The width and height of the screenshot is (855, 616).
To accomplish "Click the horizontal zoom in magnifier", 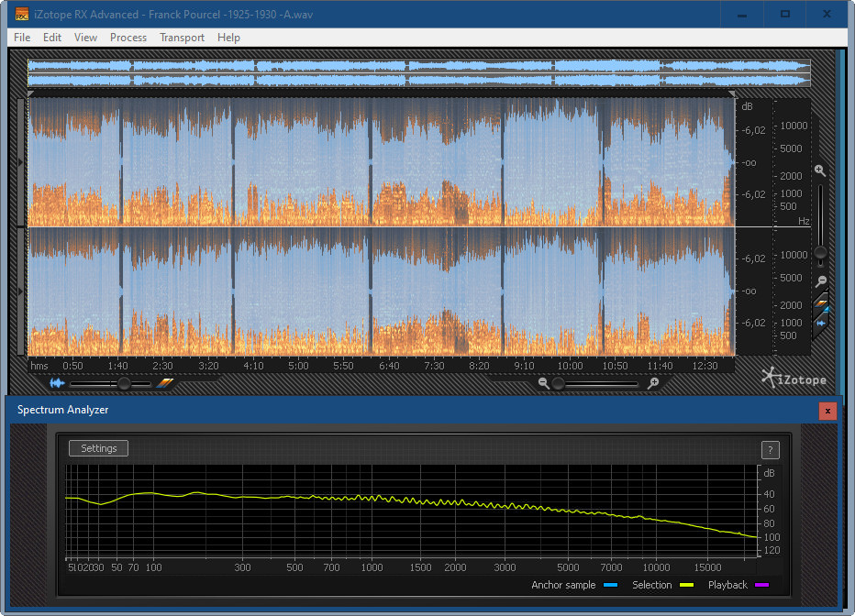I will pos(653,383).
